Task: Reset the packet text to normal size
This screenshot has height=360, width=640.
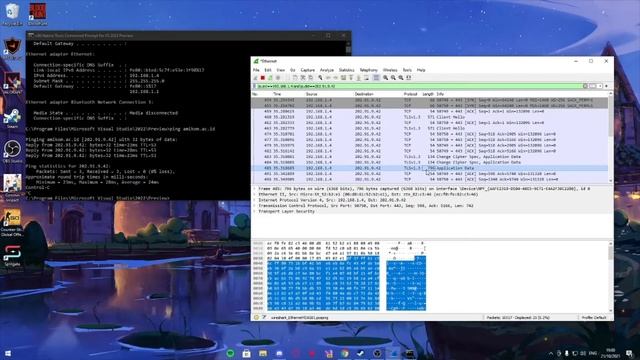Action: point(401,78)
